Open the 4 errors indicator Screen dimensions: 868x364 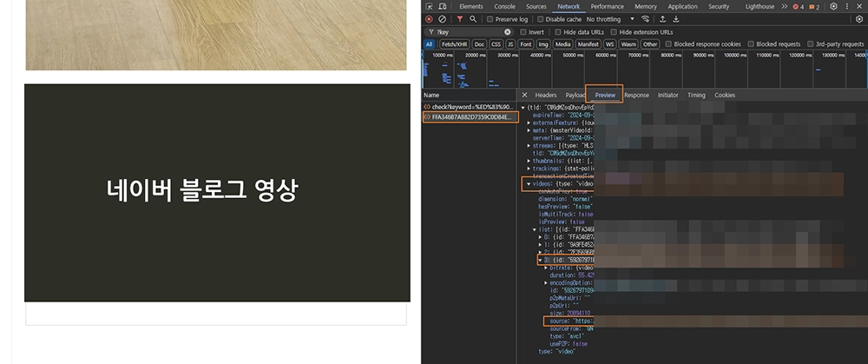pos(799,7)
